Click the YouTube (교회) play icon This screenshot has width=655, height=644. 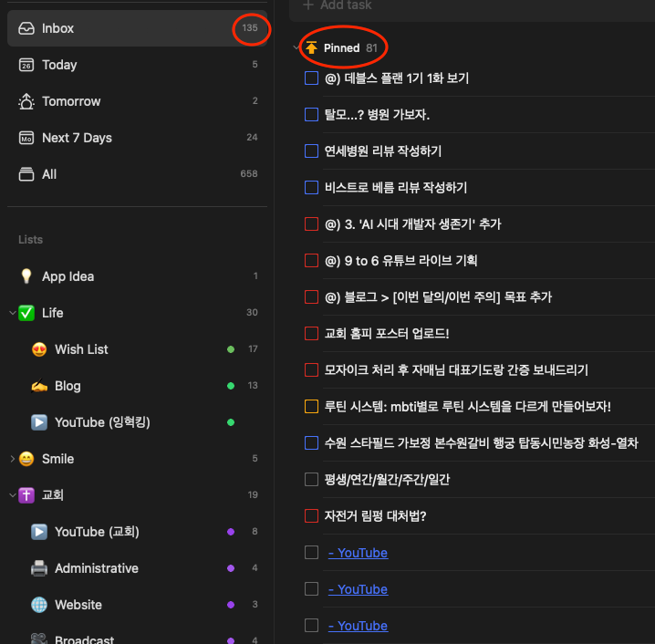(x=39, y=532)
